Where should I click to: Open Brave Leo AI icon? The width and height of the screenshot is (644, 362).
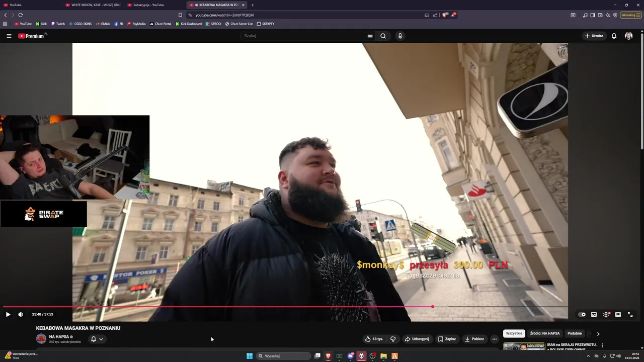(x=608, y=15)
